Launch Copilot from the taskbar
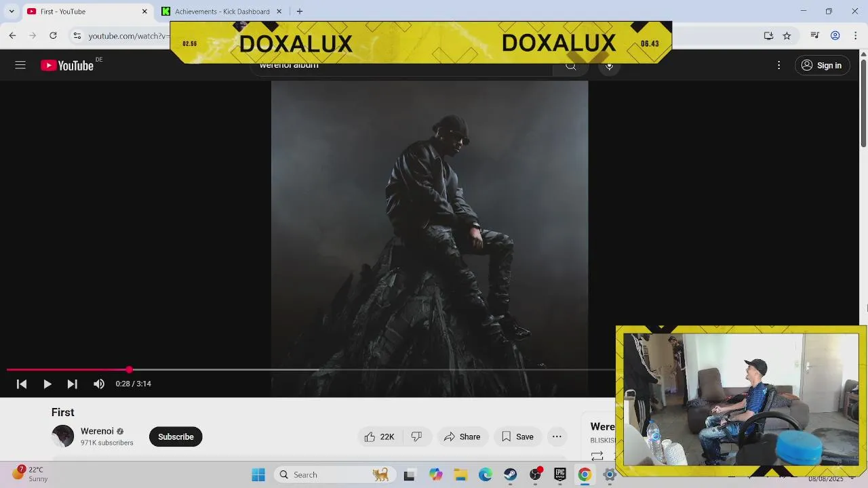 (x=435, y=475)
